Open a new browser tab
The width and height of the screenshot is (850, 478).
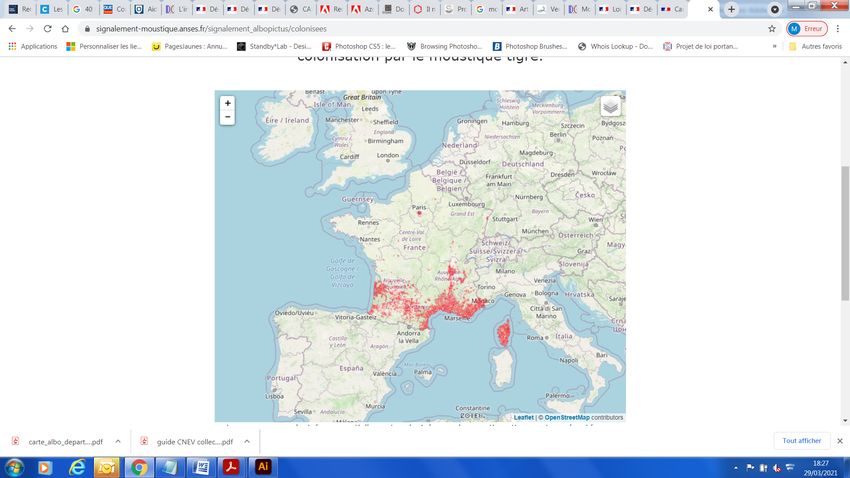click(x=732, y=9)
